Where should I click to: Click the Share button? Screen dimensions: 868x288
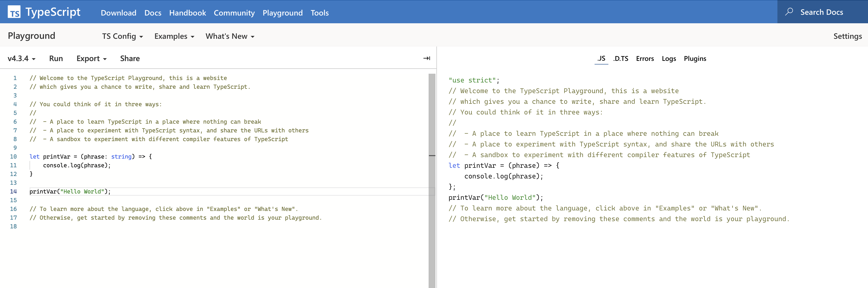tap(130, 58)
